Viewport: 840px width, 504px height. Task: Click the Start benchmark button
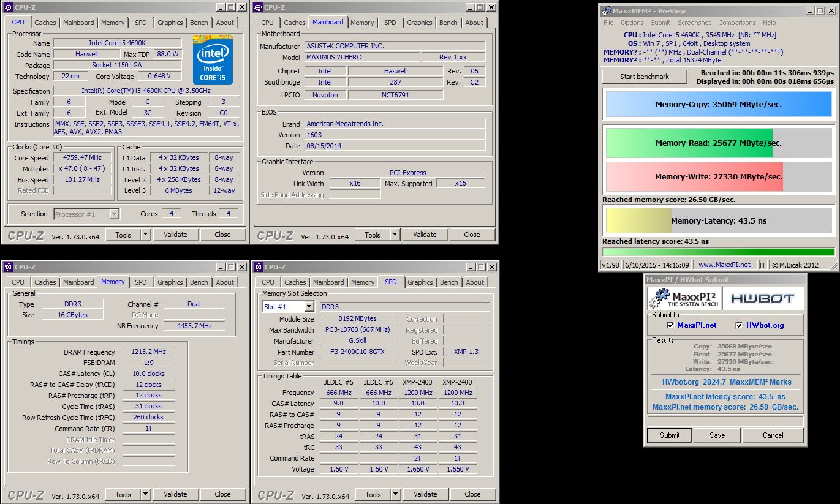pyautogui.click(x=645, y=77)
